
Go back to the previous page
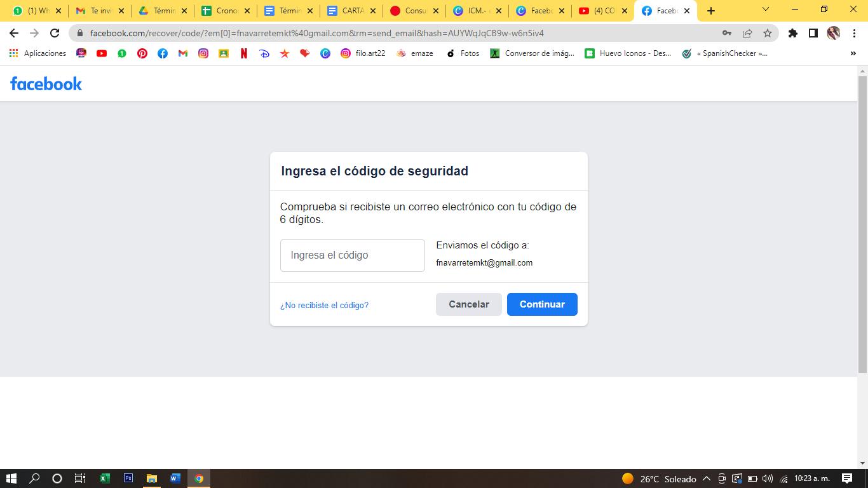click(x=14, y=33)
